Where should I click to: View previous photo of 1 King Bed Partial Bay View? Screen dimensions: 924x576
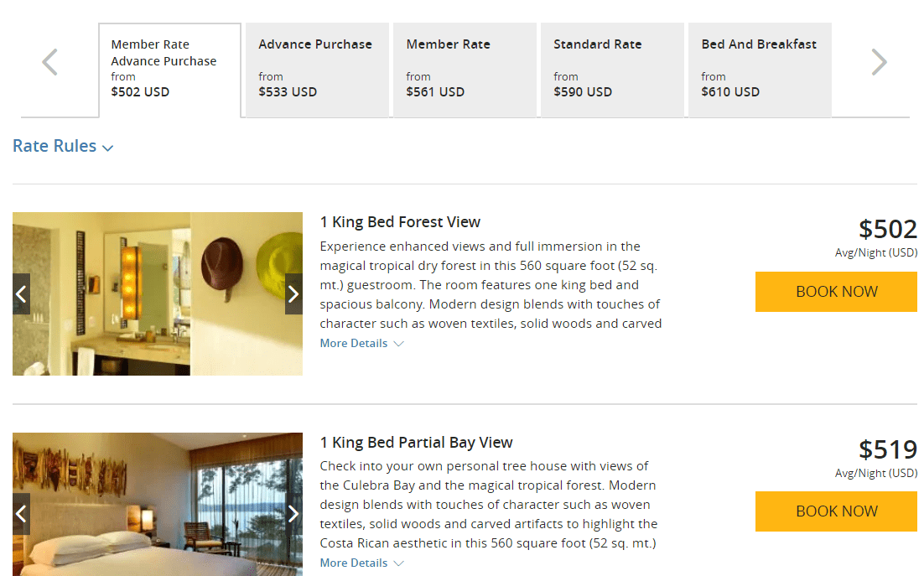(x=21, y=513)
